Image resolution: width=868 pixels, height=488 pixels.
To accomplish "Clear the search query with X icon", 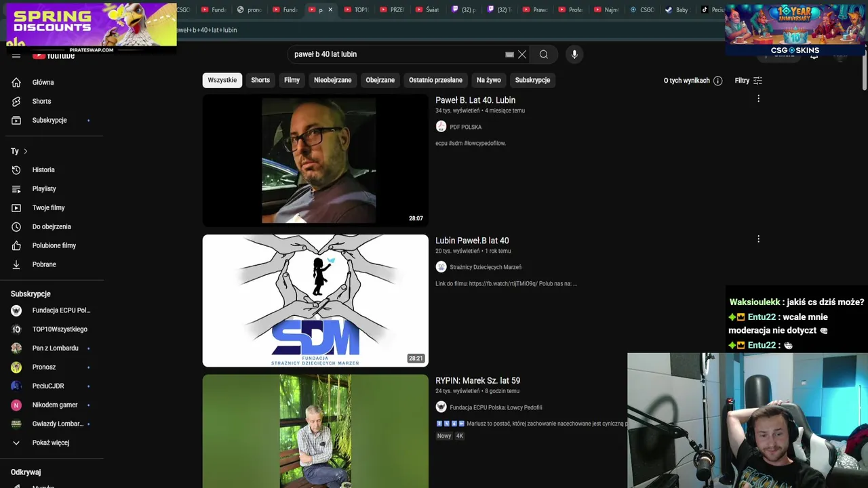I will click(522, 54).
